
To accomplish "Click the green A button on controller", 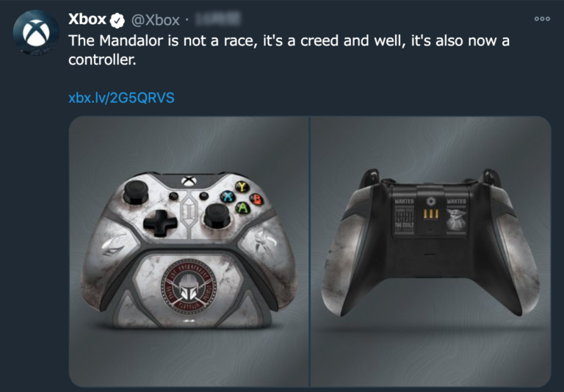I will click(x=243, y=208).
